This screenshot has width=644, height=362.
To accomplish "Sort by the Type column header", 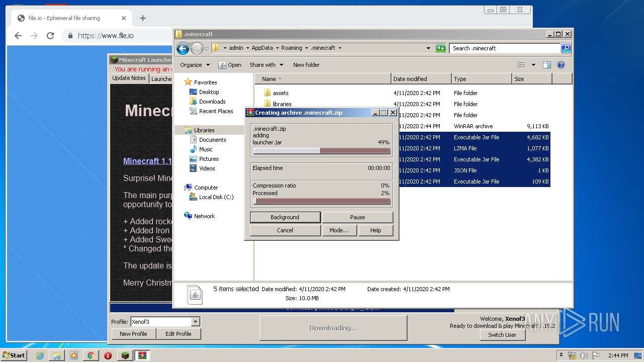I will pyautogui.click(x=481, y=79).
